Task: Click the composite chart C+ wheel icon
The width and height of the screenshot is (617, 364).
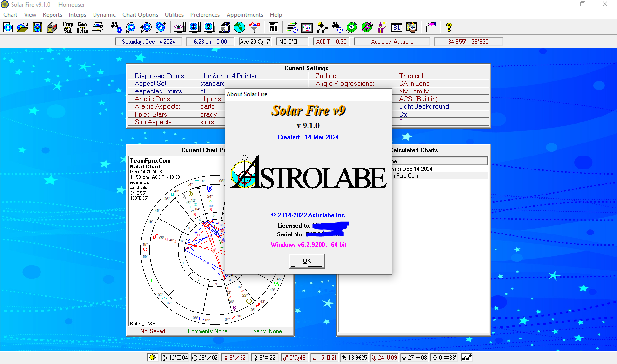Action: pos(161,27)
